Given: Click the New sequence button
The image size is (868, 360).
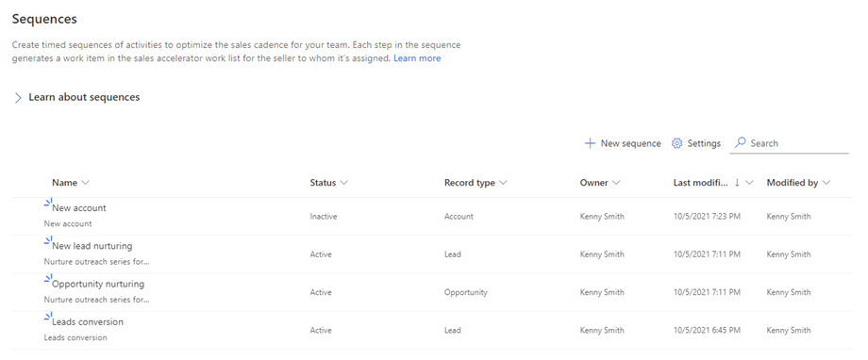Looking at the screenshot, I should coord(623,143).
